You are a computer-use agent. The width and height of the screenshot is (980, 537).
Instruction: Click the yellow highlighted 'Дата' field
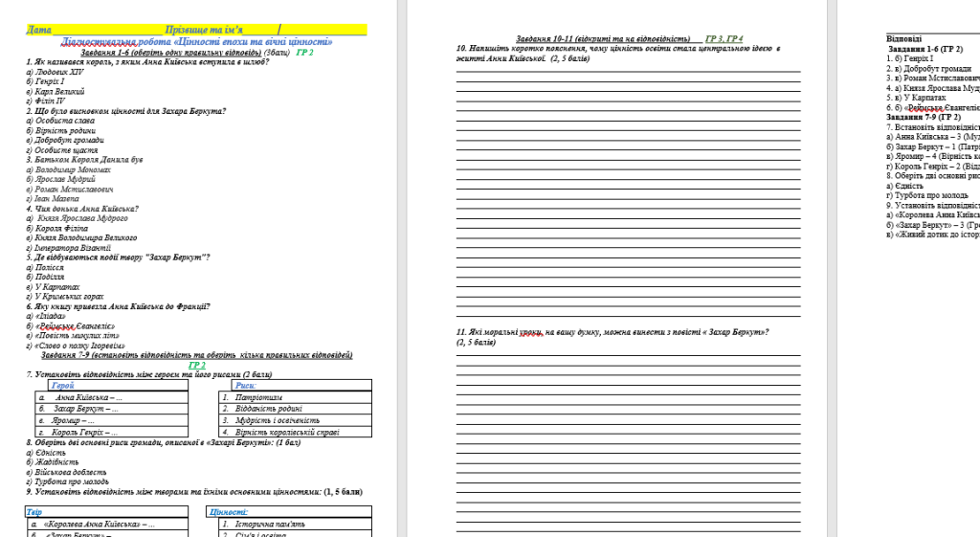[39, 31]
